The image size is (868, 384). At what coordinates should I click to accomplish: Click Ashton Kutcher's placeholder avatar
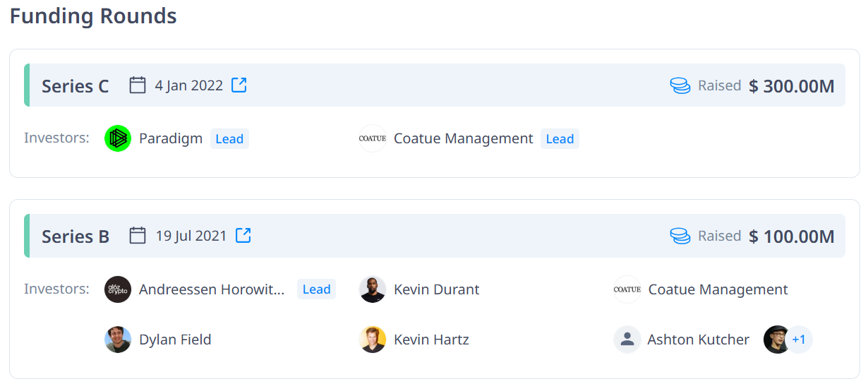pyautogui.click(x=627, y=340)
